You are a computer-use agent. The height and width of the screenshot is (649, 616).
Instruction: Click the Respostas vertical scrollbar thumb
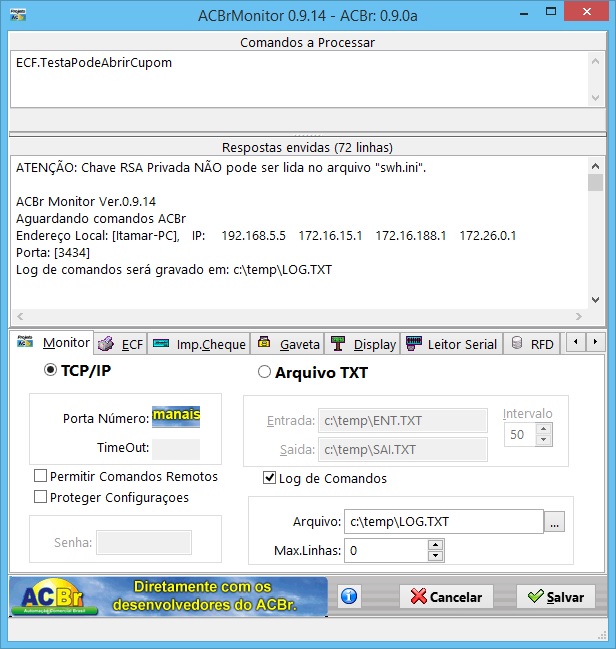pos(595,183)
